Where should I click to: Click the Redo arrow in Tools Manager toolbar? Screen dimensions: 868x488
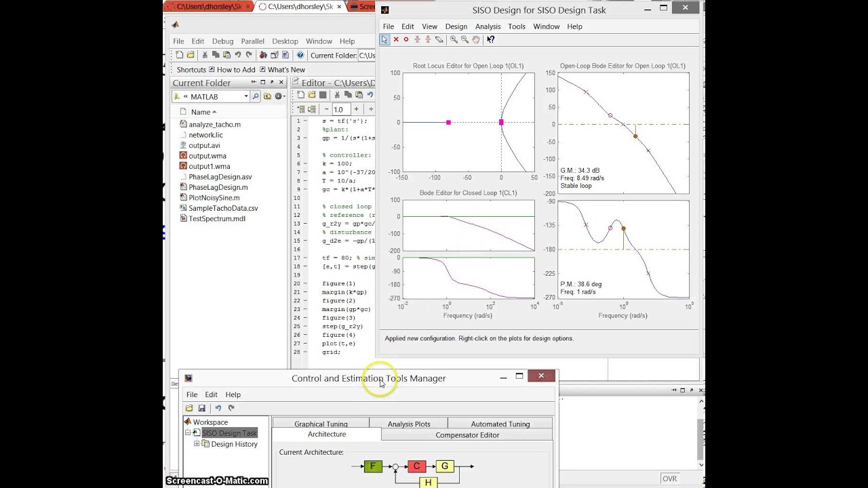pyautogui.click(x=231, y=408)
